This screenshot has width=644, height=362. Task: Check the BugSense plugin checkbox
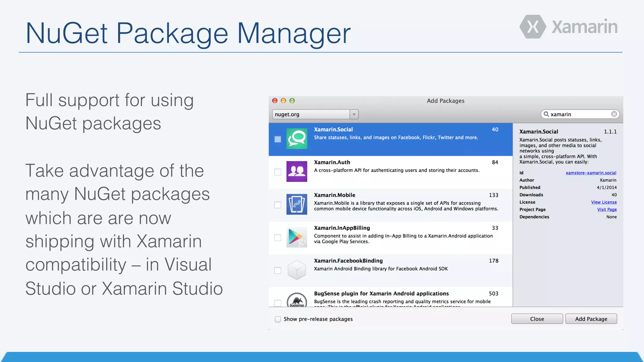click(x=278, y=303)
